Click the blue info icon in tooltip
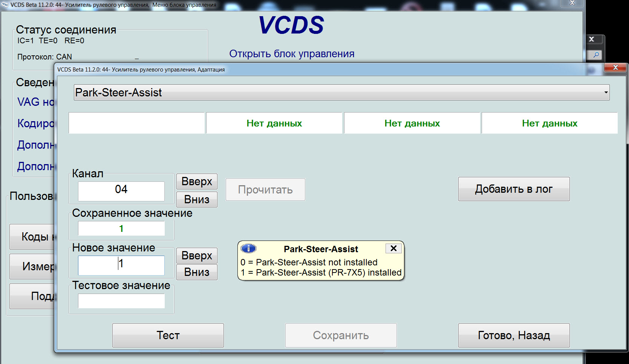Image resolution: width=629 pixels, height=364 pixels. (x=248, y=248)
